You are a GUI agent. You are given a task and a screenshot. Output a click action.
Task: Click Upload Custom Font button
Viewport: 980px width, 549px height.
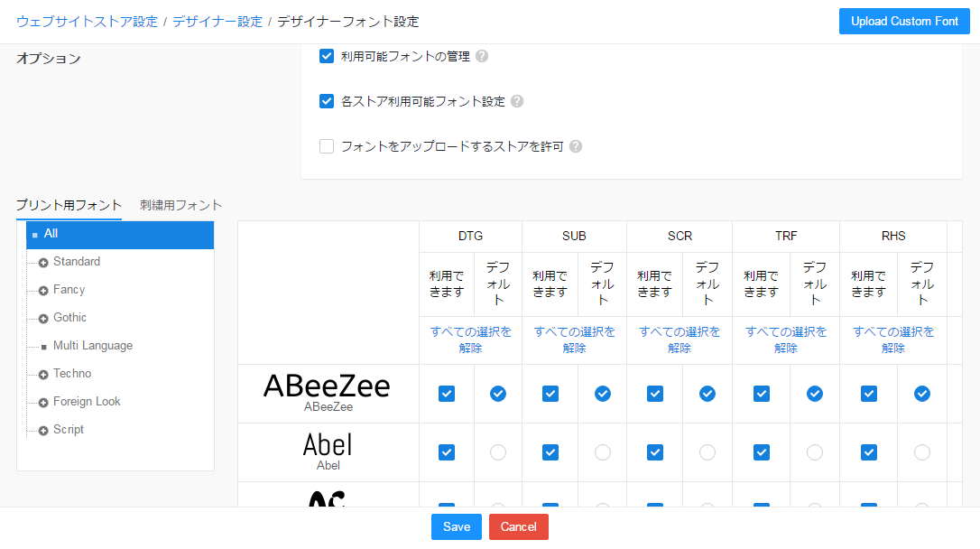click(x=904, y=21)
